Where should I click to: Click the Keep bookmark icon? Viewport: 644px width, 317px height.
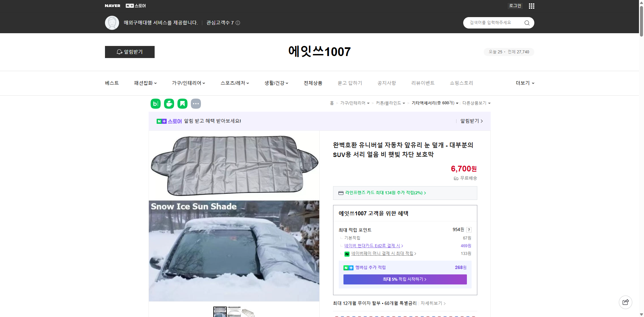182,104
